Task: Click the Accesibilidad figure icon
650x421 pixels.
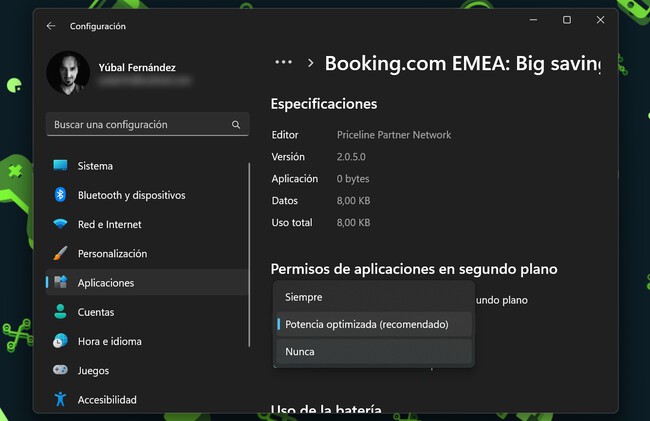Action: 60,399
